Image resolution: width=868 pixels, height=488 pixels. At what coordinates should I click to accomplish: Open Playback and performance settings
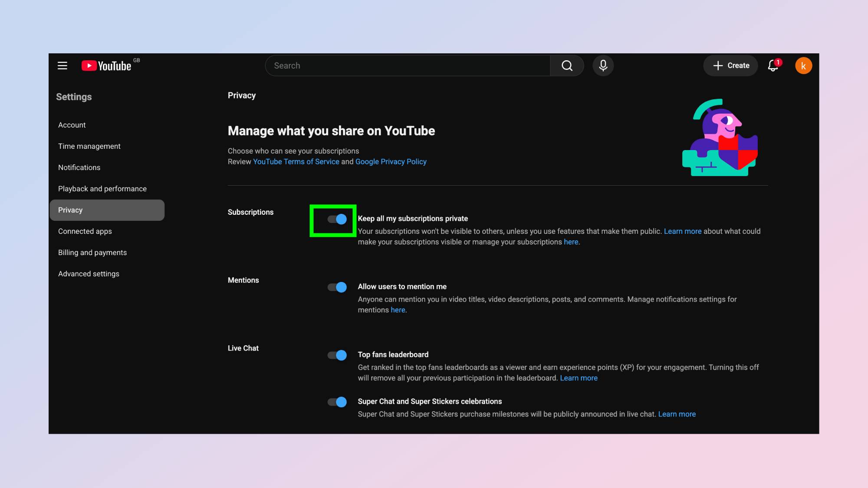[107, 189]
